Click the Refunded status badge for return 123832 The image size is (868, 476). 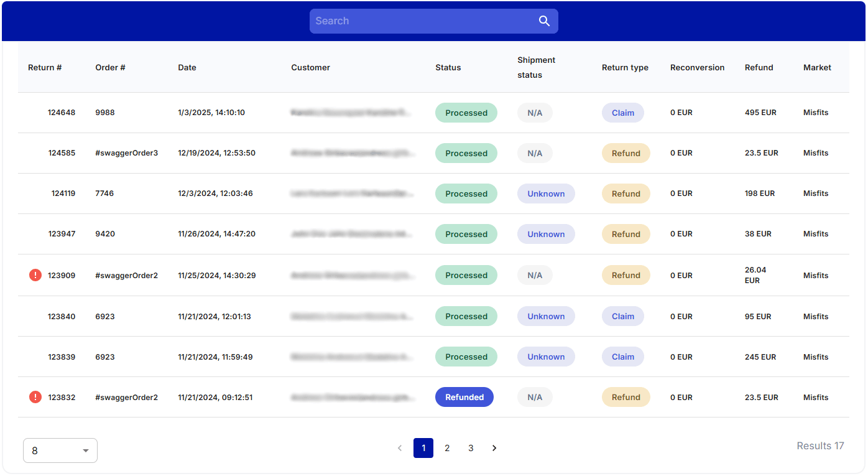click(x=464, y=397)
